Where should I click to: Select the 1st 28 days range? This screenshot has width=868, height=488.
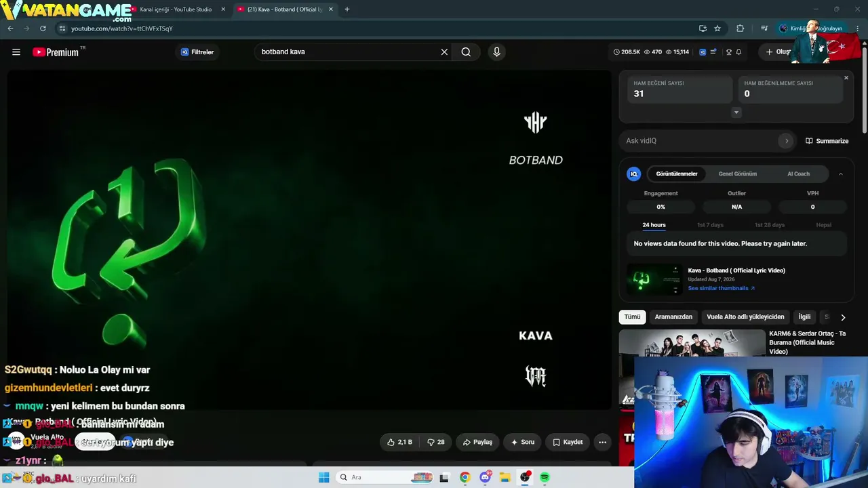pos(770,225)
